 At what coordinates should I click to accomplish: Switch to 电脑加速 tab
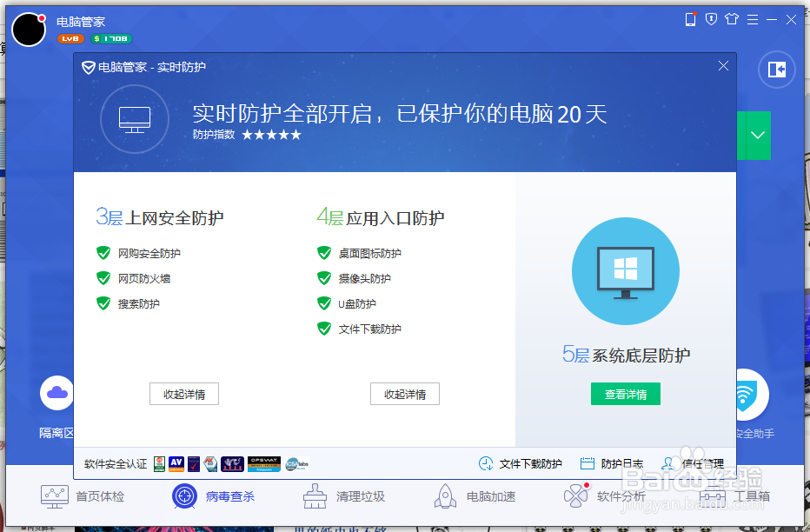[475, 496]
